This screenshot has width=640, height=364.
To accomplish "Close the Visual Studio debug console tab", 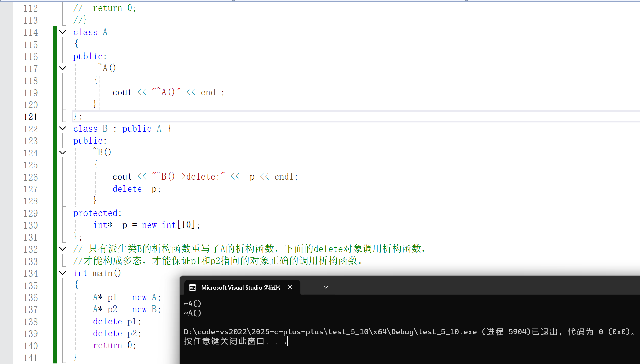I will 290,287.
